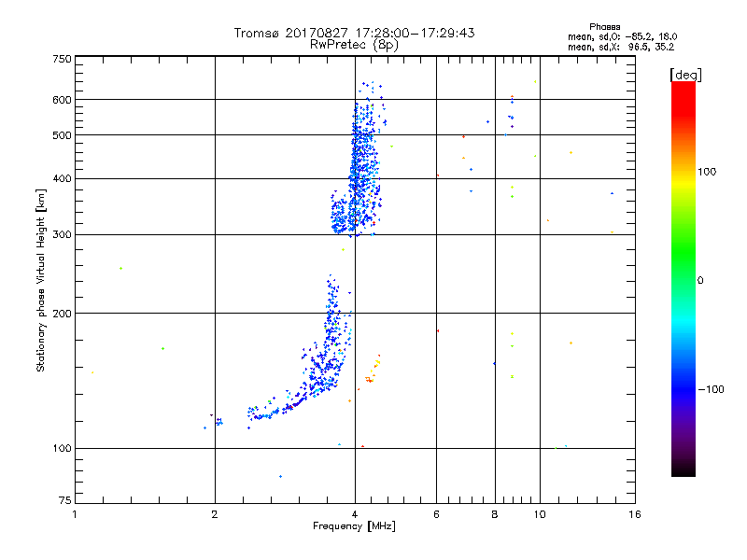This screenshot has height=560, width=747.
Task: Click the black bottom of the colorbar
Action: click(x=684, y=470)
